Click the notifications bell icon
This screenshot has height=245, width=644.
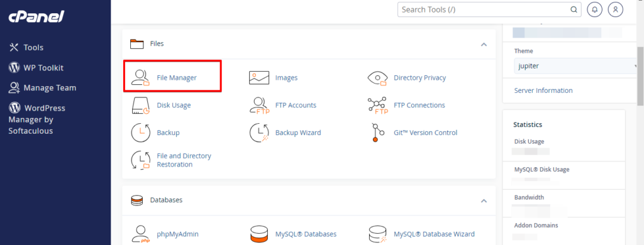(x=595, y=9)
